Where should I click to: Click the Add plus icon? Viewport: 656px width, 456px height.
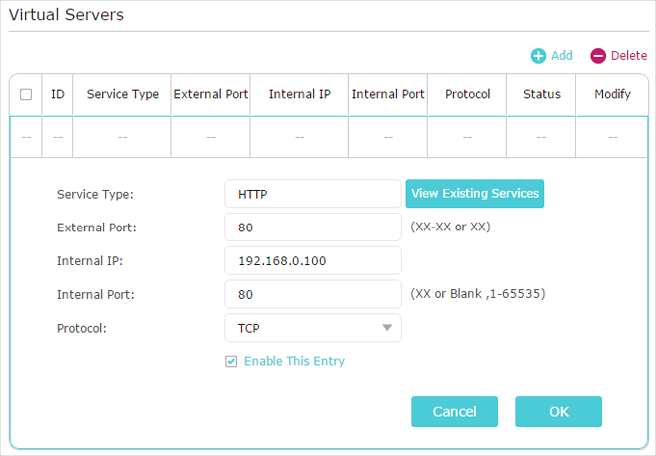pyautogui.click(x=538, y=56)
